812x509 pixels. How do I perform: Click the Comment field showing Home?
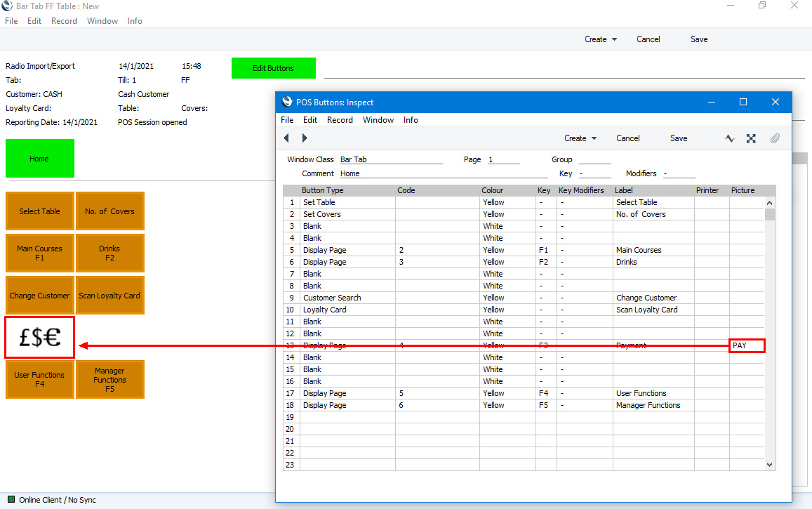444,173
